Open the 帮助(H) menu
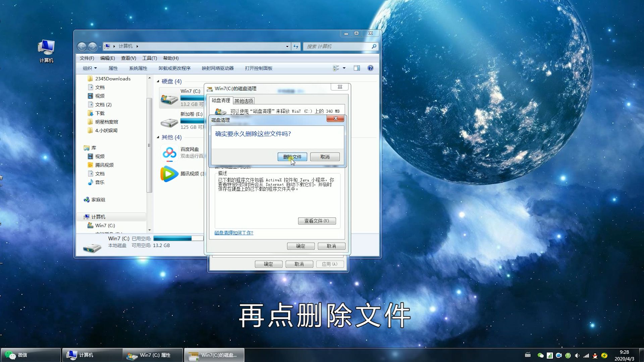 [171, 58]
